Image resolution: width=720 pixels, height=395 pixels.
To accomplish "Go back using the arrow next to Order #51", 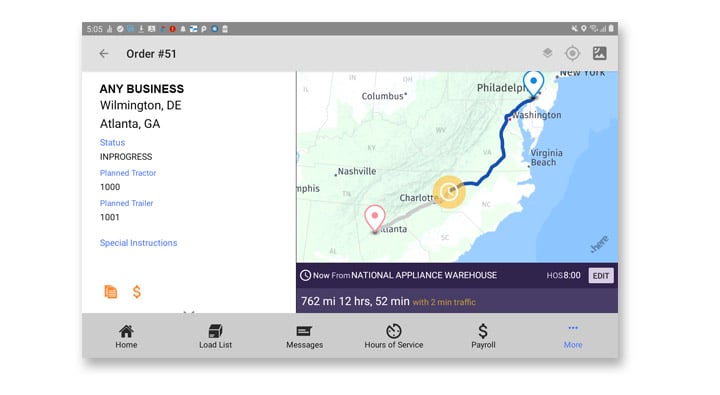I will (104, 54).
